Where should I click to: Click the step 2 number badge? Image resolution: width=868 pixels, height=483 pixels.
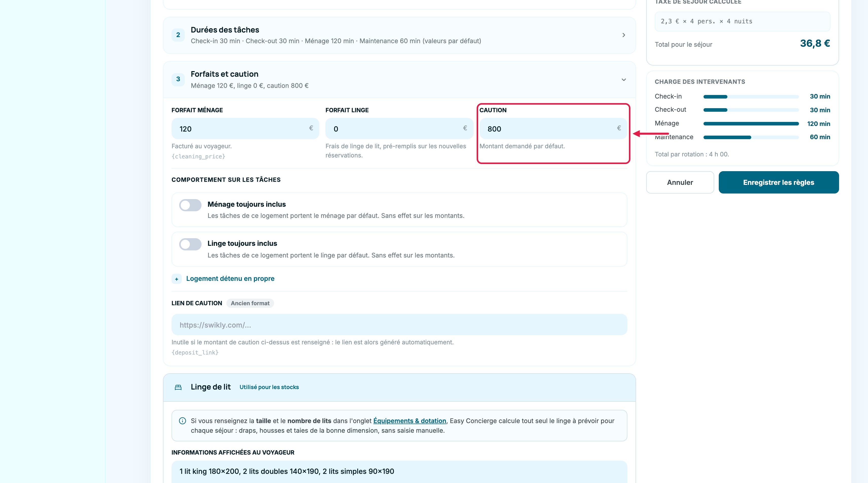click(178, 35)
